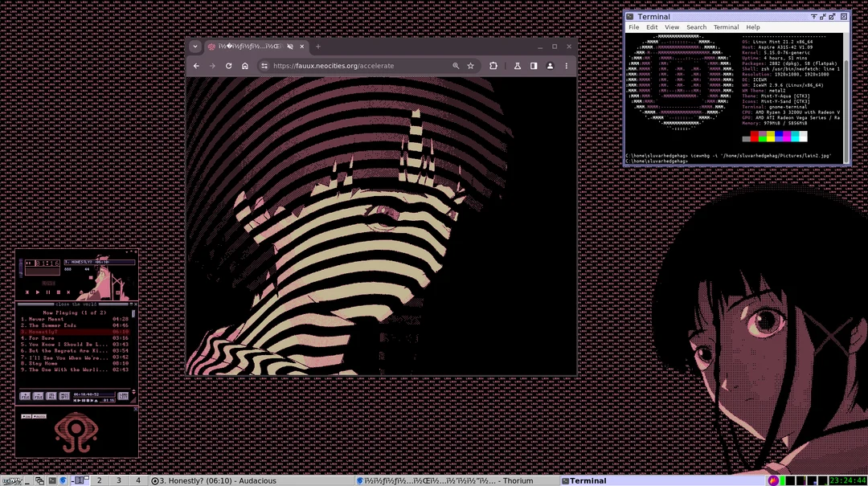The image size is (868, 486).
Task: Play "Never Meant" in the playlist
Action: (x=46, y=319)
